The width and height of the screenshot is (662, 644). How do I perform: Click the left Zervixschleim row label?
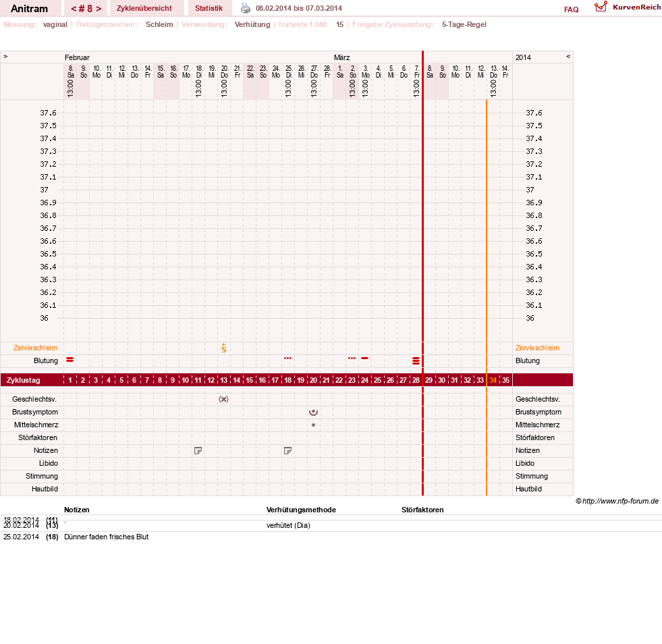point(35,348)
